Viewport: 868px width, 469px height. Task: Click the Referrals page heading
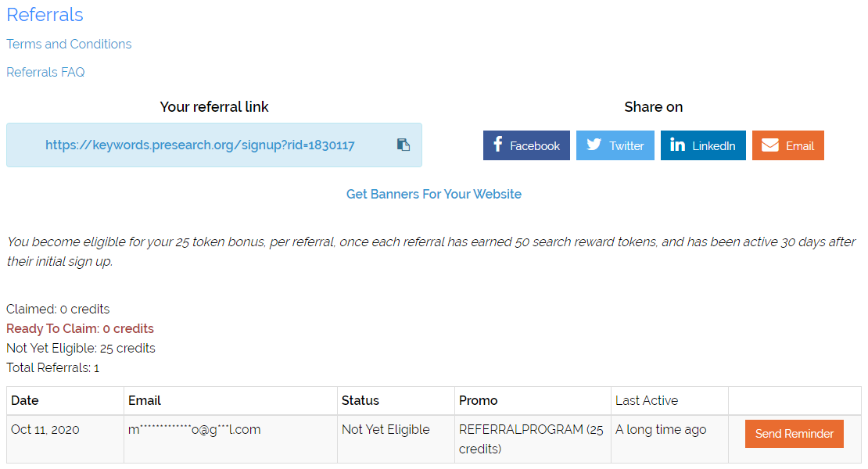pos(45,15)
